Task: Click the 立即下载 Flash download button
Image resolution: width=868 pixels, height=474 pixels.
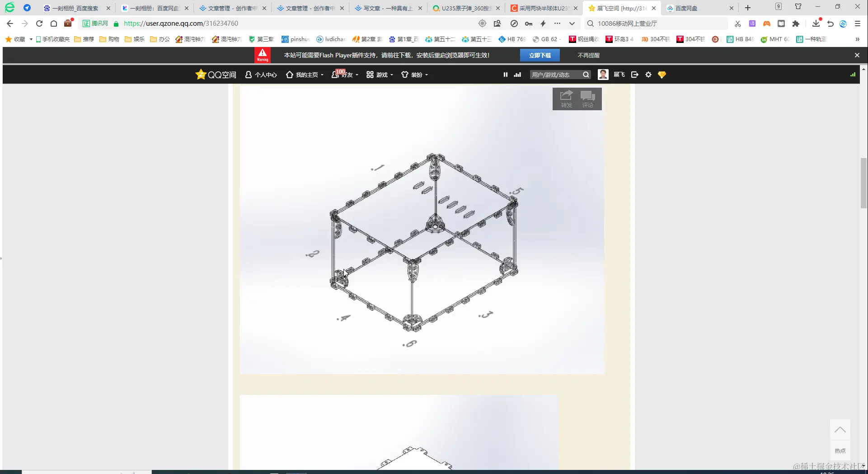Action: (540, 55)
